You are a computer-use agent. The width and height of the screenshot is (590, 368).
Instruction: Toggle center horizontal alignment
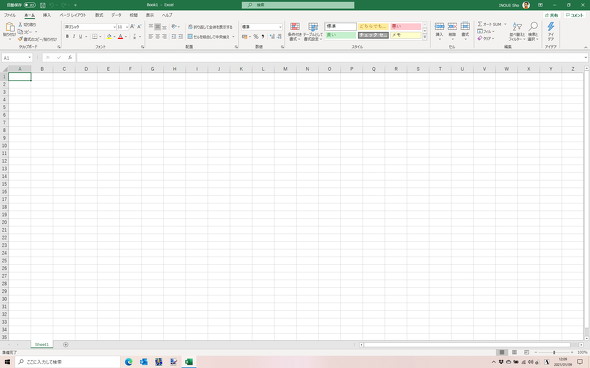[x=158, y=36]
